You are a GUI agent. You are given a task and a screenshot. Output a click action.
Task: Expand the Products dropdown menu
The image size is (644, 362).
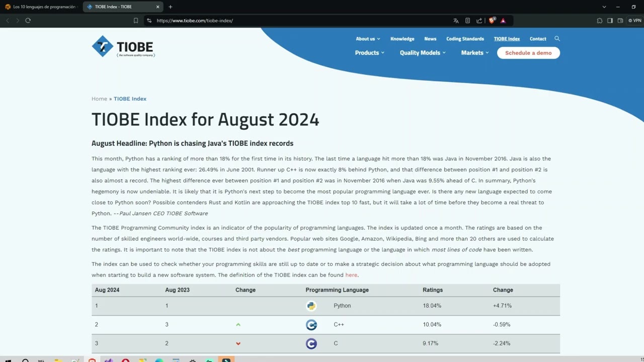click(370, 53)
